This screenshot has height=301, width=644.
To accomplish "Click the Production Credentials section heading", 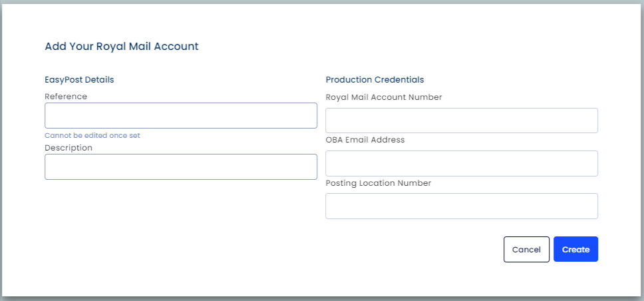I will pyautogui.click(x=375, y=80).
